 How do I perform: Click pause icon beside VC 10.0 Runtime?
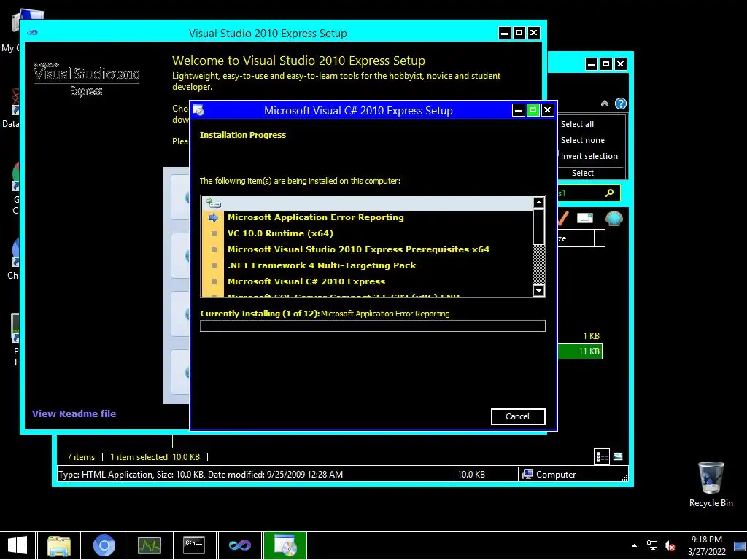pos(214,234)
